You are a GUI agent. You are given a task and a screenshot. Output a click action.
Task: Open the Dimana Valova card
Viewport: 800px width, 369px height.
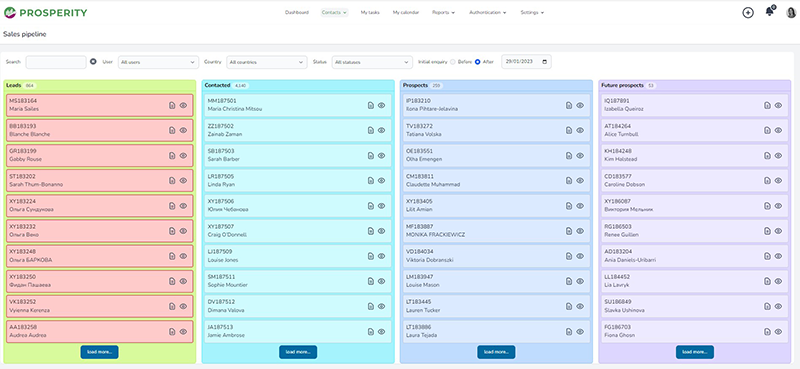tap(298, 306)
